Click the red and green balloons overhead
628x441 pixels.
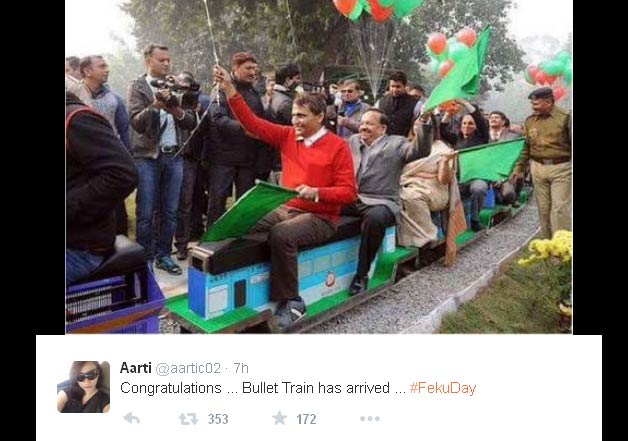click(x=378, y=9)
